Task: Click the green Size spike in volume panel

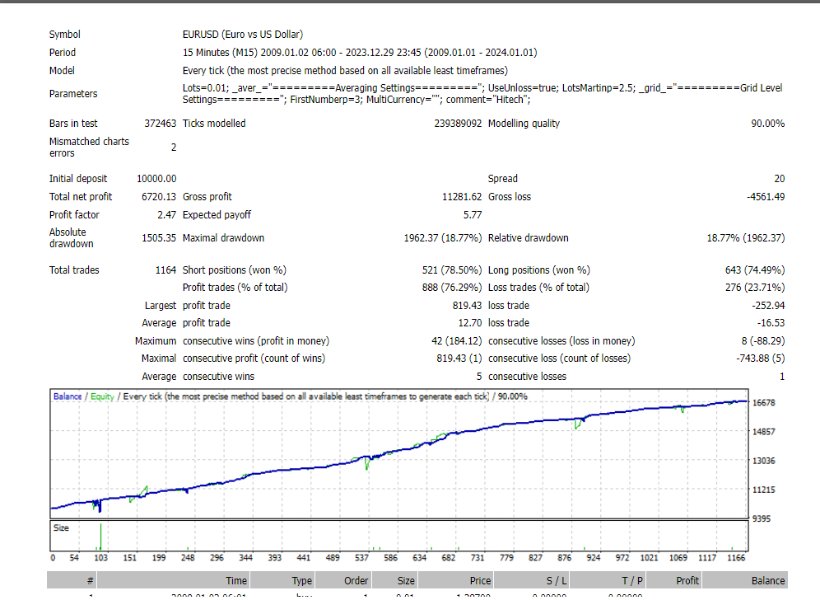Action: [x=101, y=537]
